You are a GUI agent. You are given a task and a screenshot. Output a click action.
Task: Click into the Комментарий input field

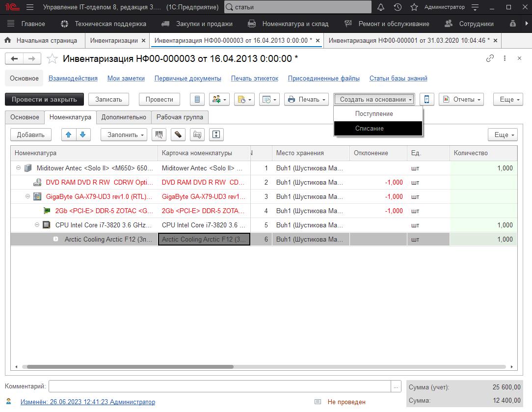(219, 386)
